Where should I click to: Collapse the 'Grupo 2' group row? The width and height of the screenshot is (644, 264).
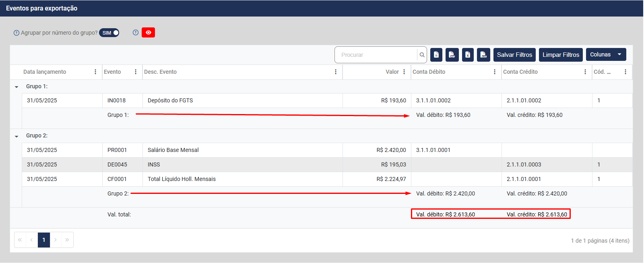pyautogui.click(x=17, y=136)
